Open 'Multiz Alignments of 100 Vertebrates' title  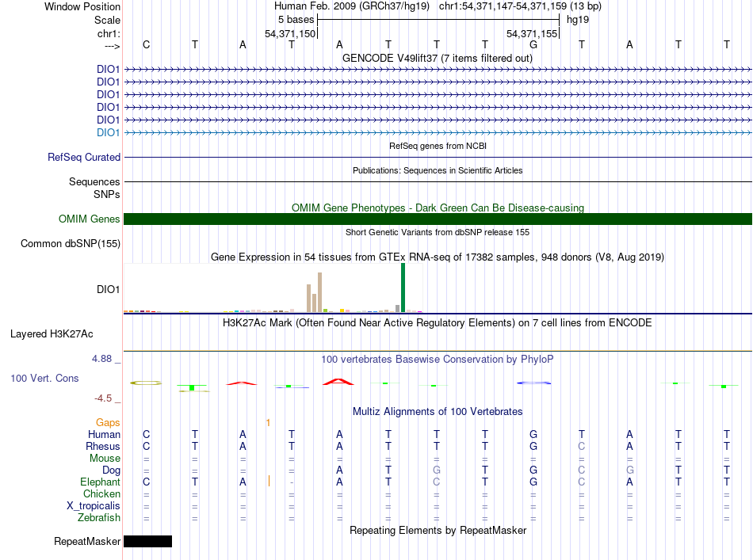(438, 411)
